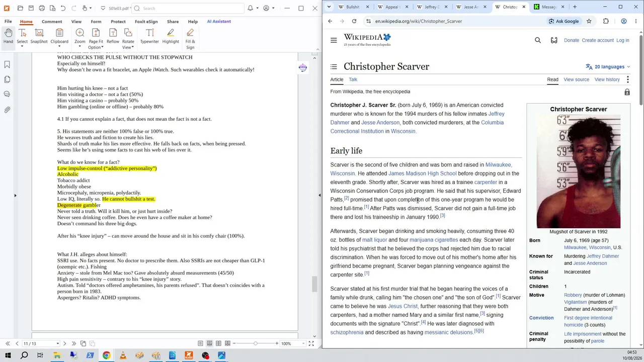Expand the Select tool dropdown

point(22,47)
